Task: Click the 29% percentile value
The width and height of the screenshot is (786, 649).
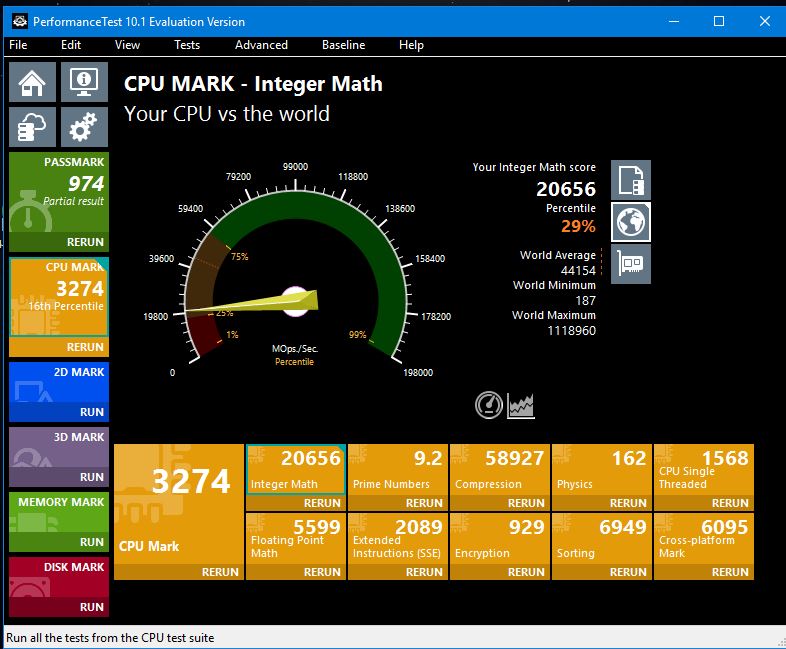Action: point(578,226)
